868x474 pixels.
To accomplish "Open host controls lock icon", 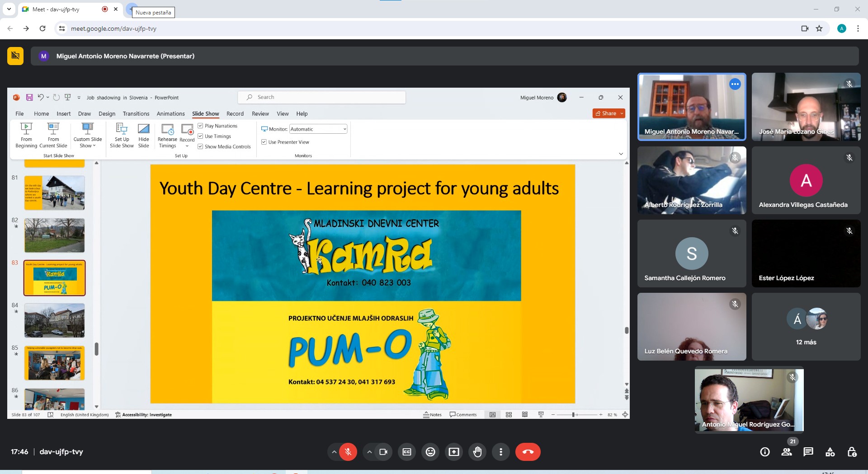I will pos(852,452).
